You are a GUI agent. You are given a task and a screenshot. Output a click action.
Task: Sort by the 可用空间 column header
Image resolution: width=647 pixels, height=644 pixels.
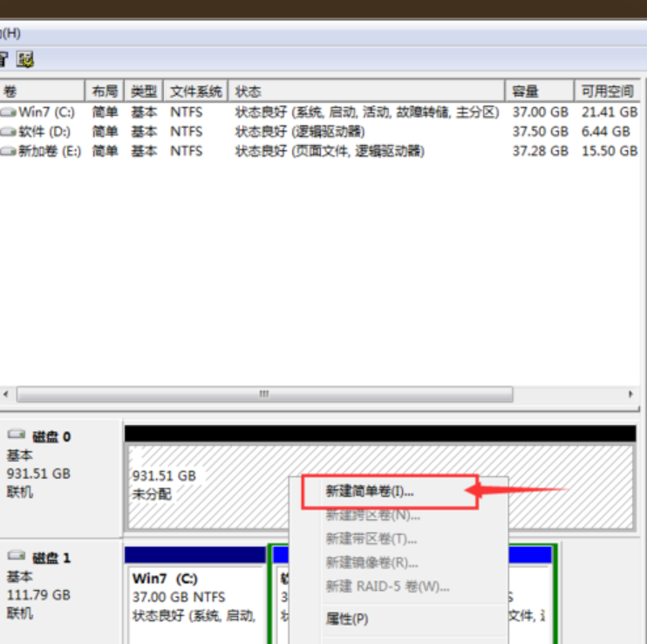609,92
